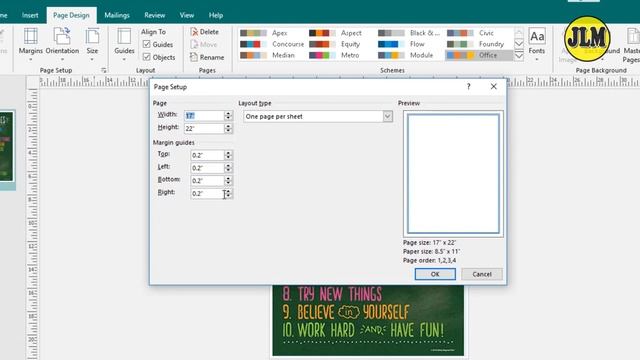Apply the Aspect color scheme
Screen dimensions: 640x360
tap(340, 33)
